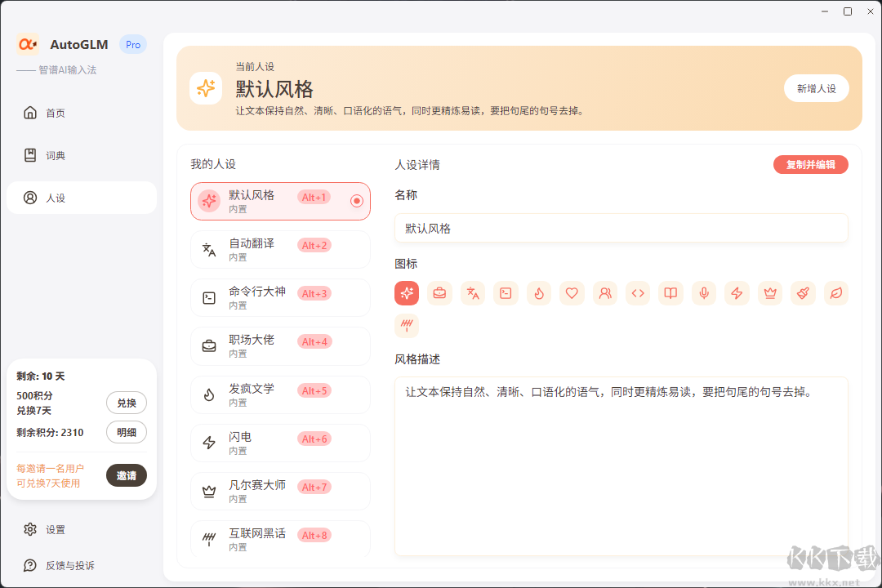The image size is (882, 588).
Task: Select the 闪电 persona
Action: pyautogui.click(x=280, y=443)
